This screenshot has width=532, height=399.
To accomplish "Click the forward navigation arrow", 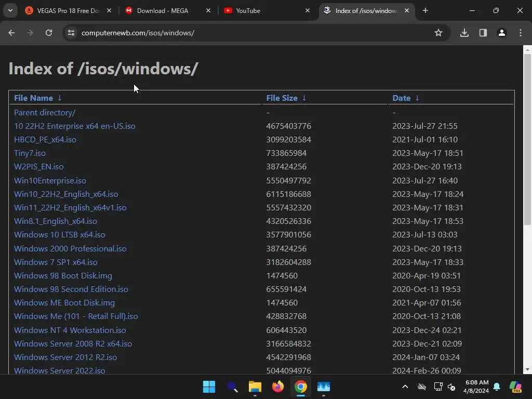I will tap(30, 33).
